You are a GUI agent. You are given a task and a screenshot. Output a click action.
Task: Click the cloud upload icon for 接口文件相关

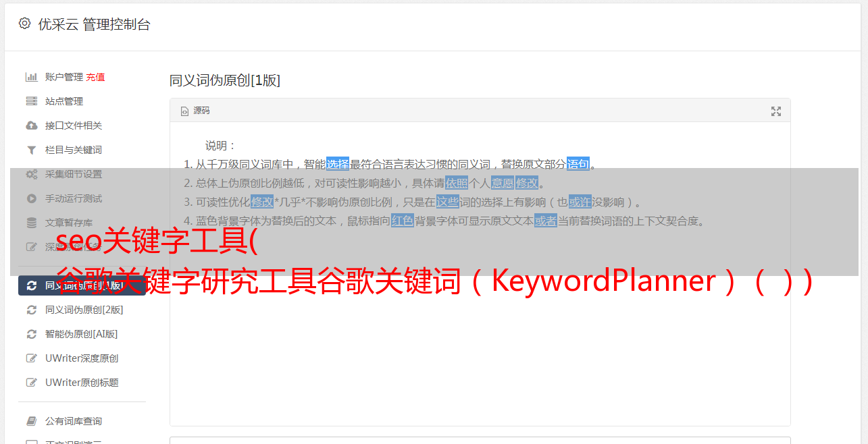point(31,126)
